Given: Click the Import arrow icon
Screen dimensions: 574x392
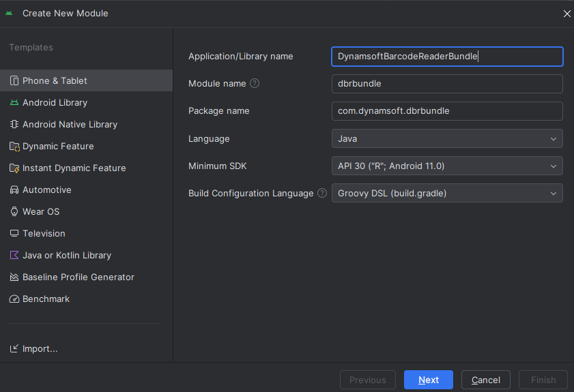Looking at the screenshot, I should click(x=14, y=348).
